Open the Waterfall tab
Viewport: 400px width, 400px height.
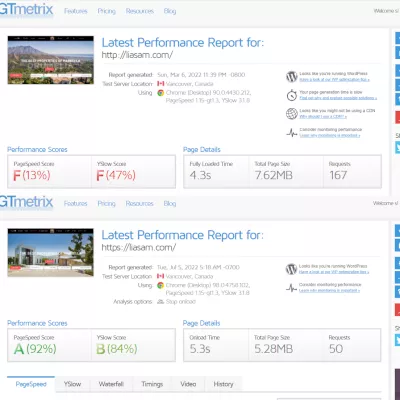(x=111, y=384)
